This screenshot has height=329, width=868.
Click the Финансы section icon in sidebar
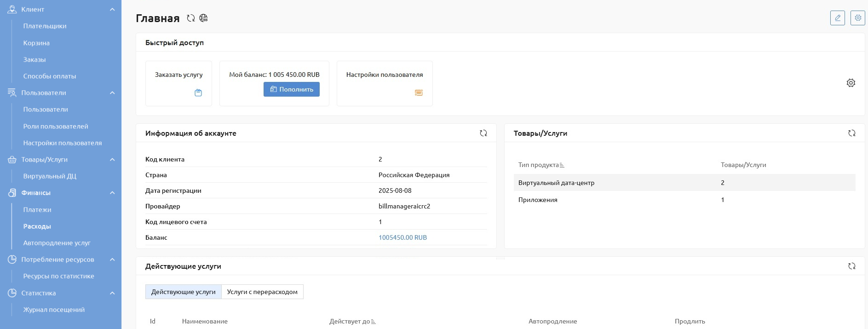12,193
